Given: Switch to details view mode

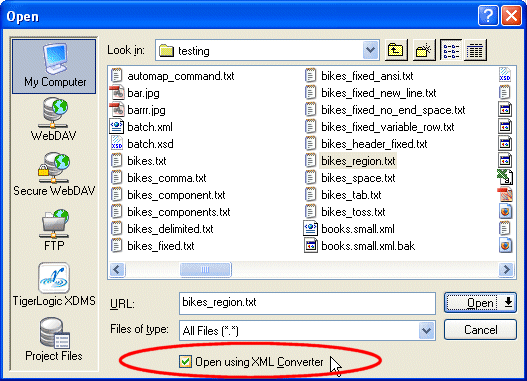Looking at the screenshot, I should (475, 50).
